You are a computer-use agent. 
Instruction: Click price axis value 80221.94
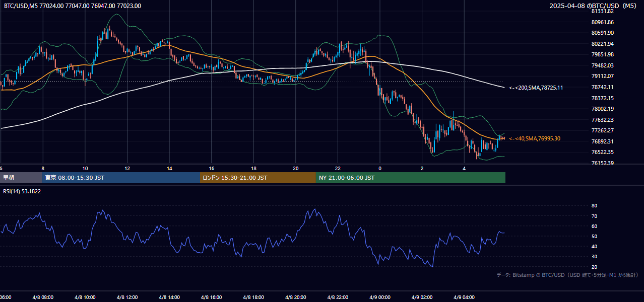pos(602,44)
